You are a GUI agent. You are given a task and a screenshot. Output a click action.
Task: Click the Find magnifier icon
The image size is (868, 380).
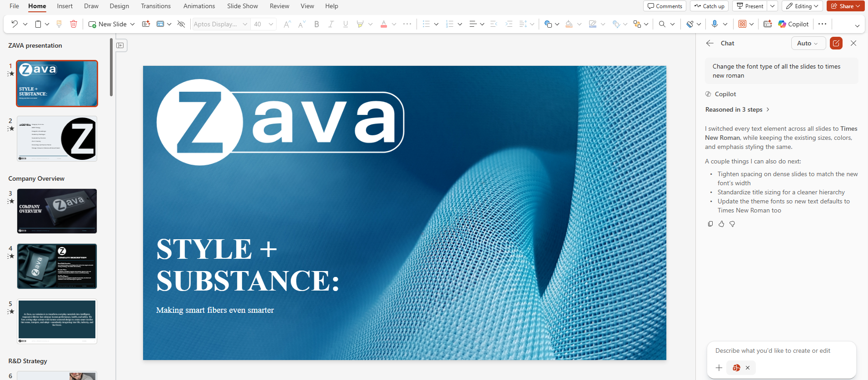(x=662, y=24)
